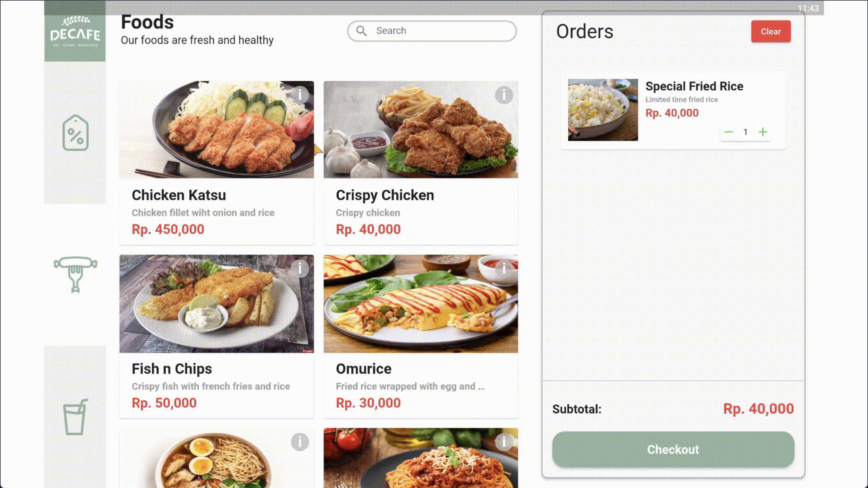Show info for Fish n Chips
This screenshot has height=488, width=868.
300,269
